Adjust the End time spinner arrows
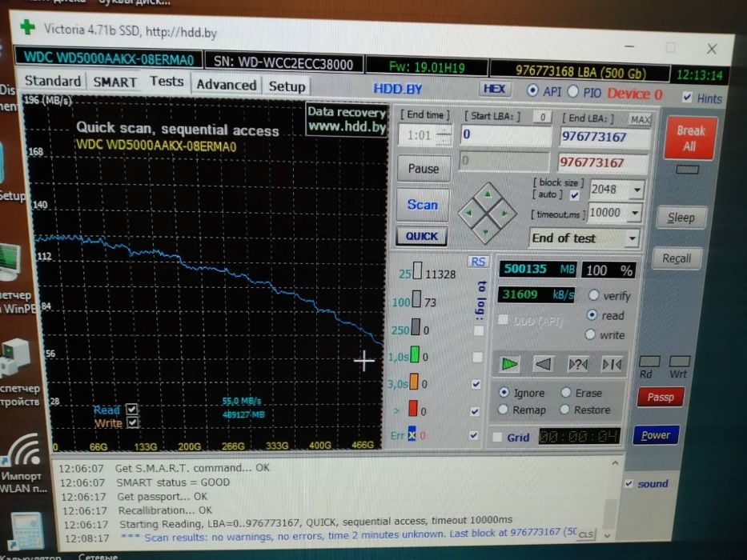Image resolution: width=747 pixels, height=560 pixels. tap(444, 136)
